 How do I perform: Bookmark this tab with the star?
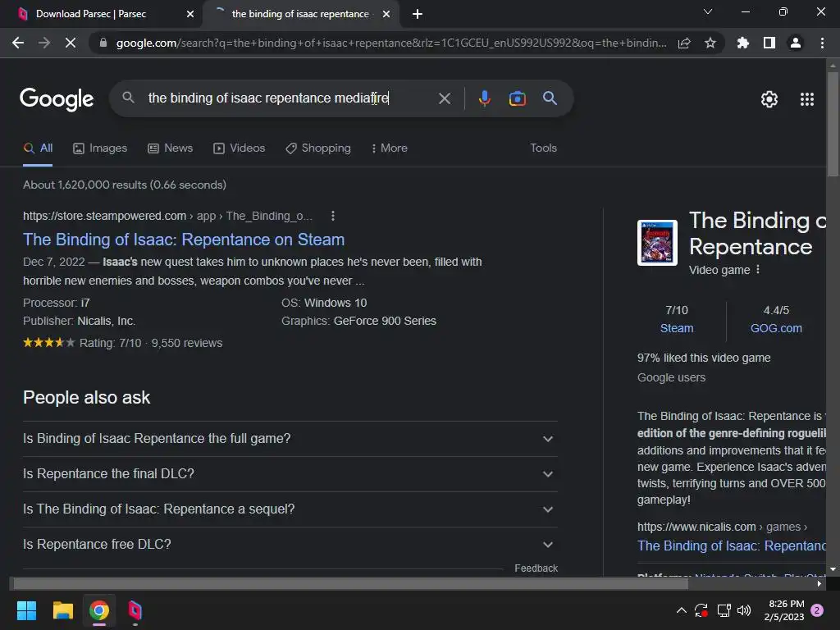click(x=710, y=43)
